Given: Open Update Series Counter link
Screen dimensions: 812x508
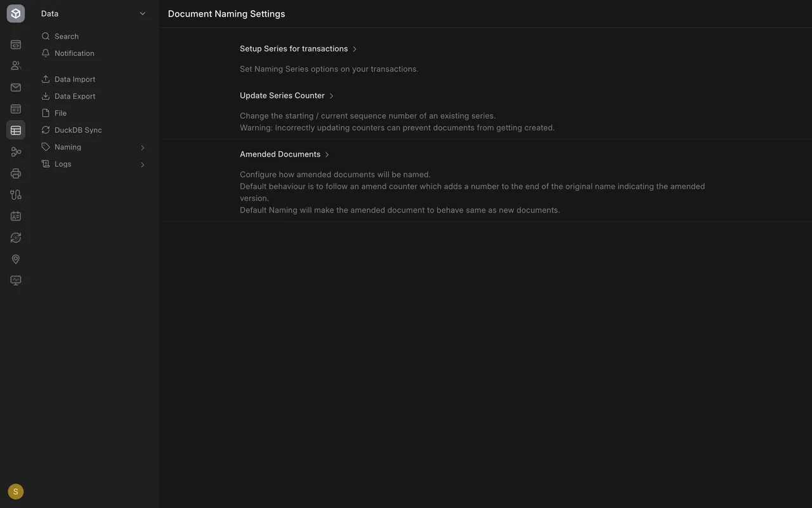Looking at the screenshot, I should click(282, 96).
